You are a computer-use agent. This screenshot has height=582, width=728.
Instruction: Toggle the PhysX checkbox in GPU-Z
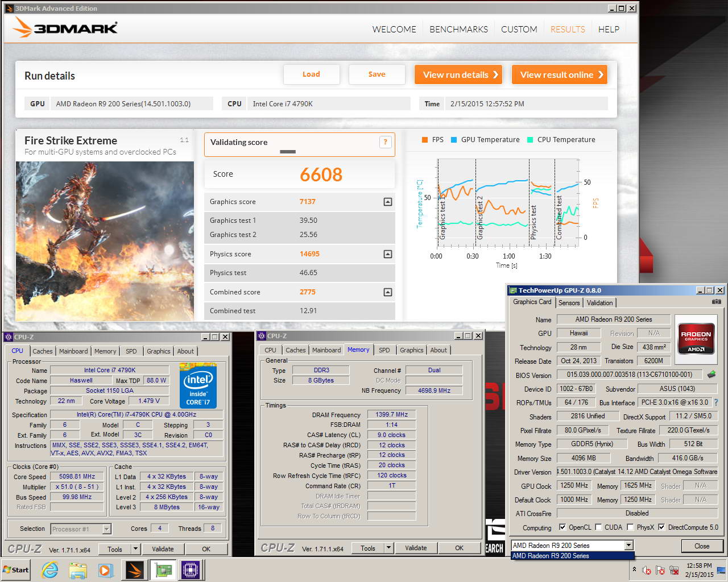pyautogui.click(x=630, y=527)
